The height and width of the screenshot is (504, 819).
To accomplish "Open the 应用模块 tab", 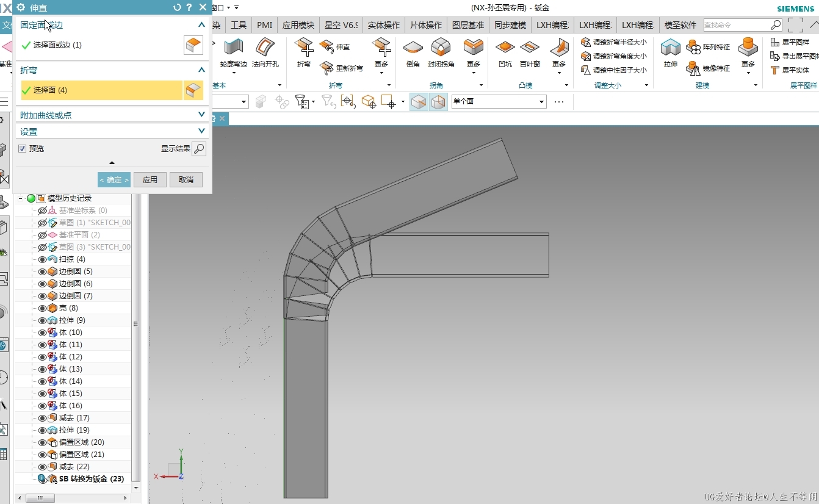I will (x=298, y=25).
